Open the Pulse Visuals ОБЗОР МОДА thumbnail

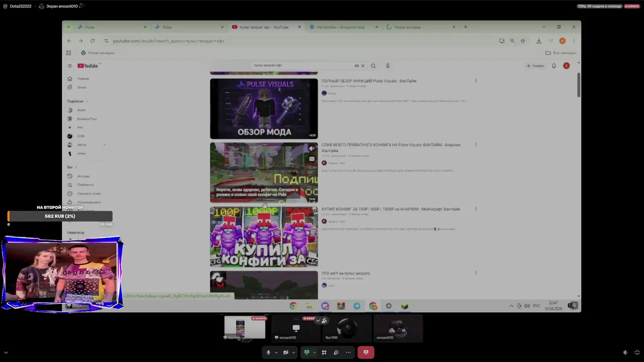[264, 109]
